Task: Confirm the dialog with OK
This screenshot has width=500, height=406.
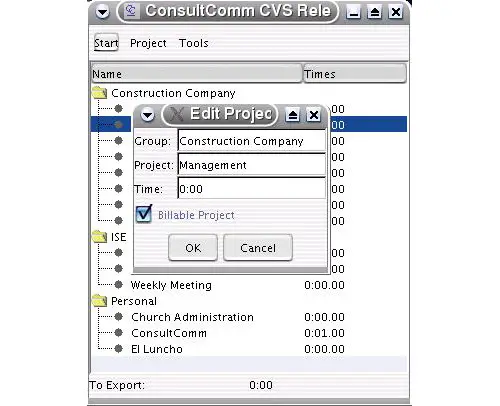Action: [x=193, y=248]
